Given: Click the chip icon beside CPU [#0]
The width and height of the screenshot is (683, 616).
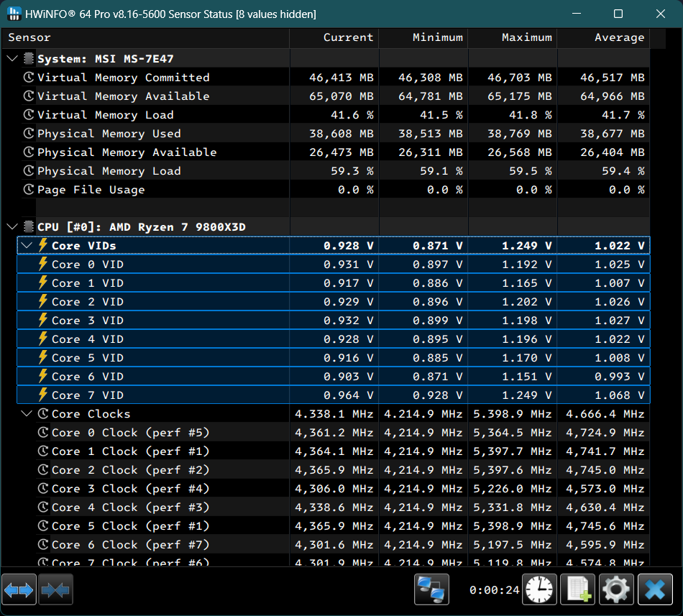Looking at the screenshot, I should coord(29,226).
